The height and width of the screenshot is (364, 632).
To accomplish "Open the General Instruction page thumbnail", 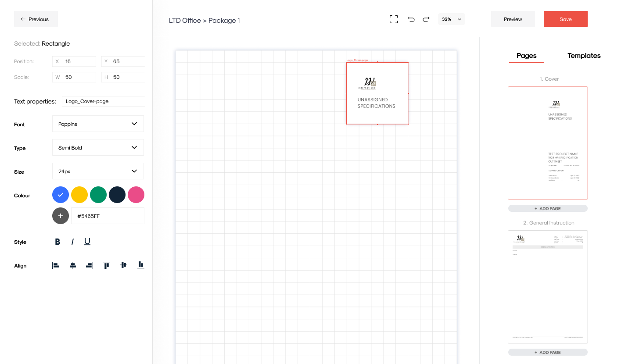I will pos(548,287).
